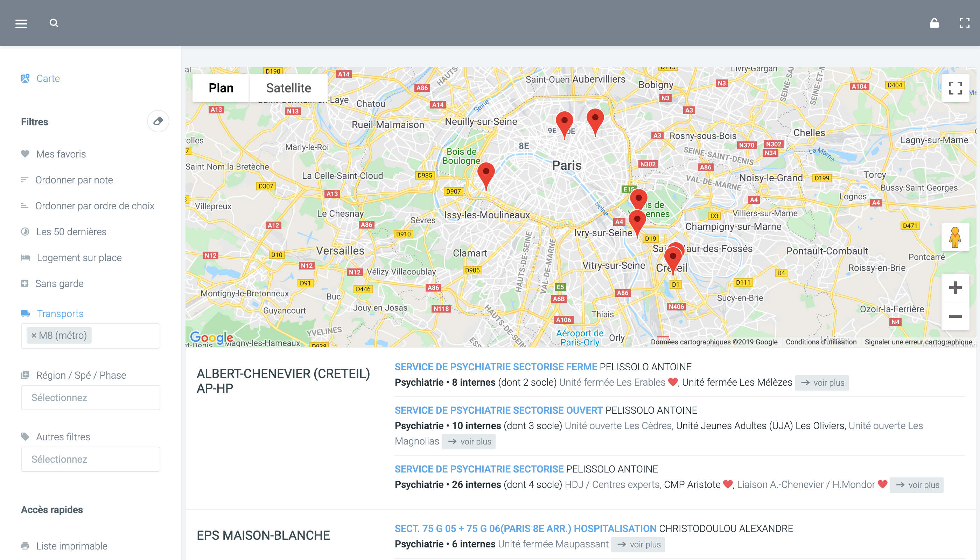Switch map to Satellite view

pos(288,88)
